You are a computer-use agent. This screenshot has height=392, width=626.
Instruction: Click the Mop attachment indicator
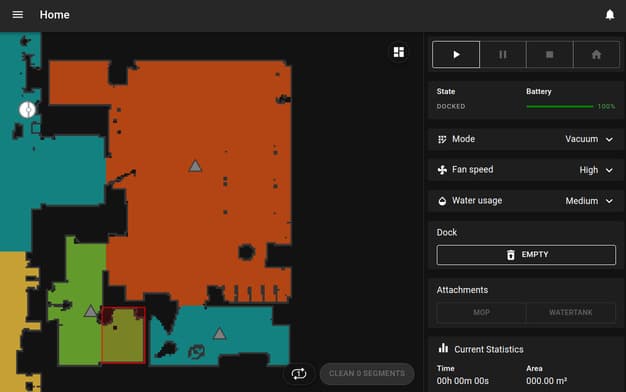pyautogui.click(x=481, y=313)
